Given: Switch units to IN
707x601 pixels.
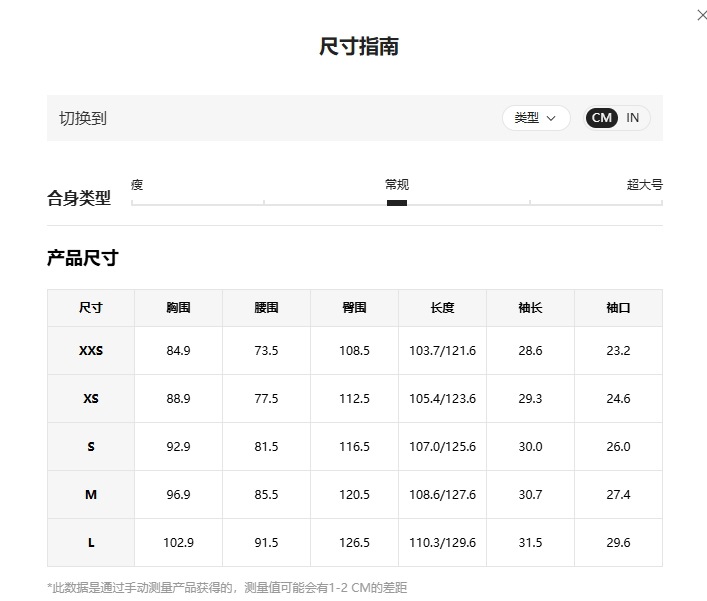Looking at the screenshot, I should (632, 118).
